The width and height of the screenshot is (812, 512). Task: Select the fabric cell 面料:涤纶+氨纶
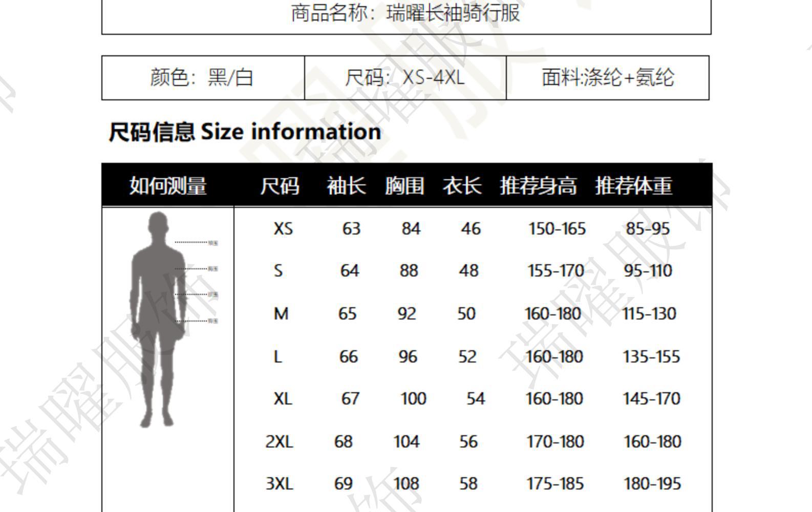point(608,78)
